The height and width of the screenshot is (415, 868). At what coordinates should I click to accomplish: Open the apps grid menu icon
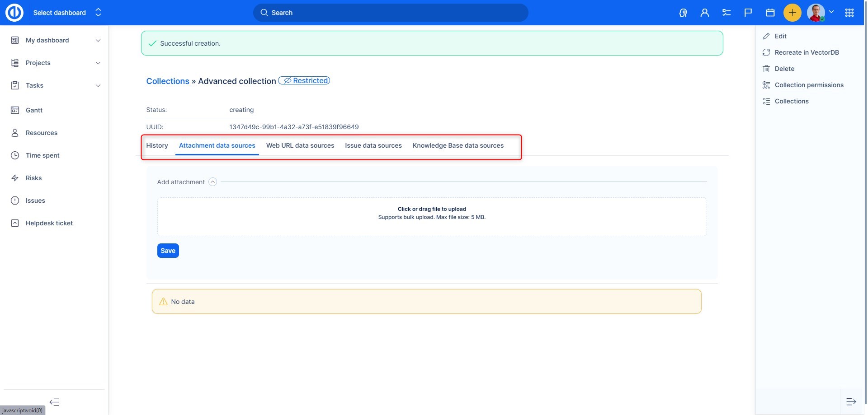(849, 13)
